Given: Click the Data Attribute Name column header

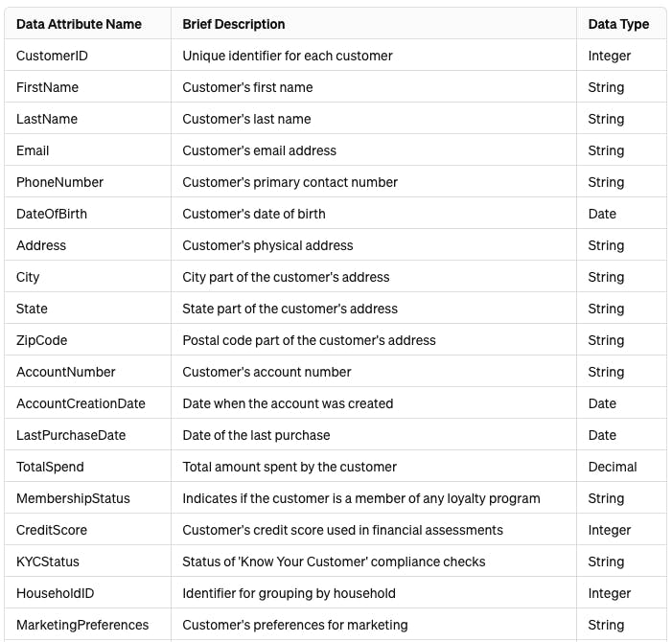Looking at the screenshot, I should [79, 24].
